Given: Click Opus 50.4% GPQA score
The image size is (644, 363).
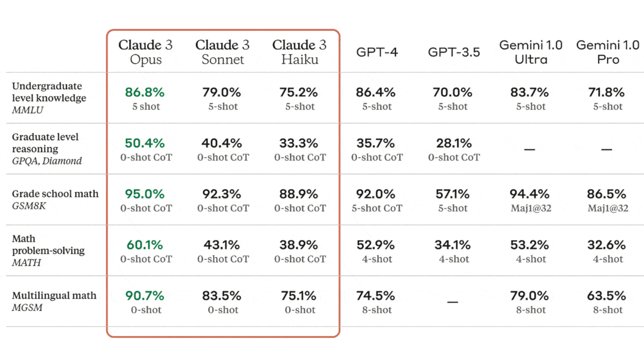Looking at the screenshot, I should pos(145,143).
